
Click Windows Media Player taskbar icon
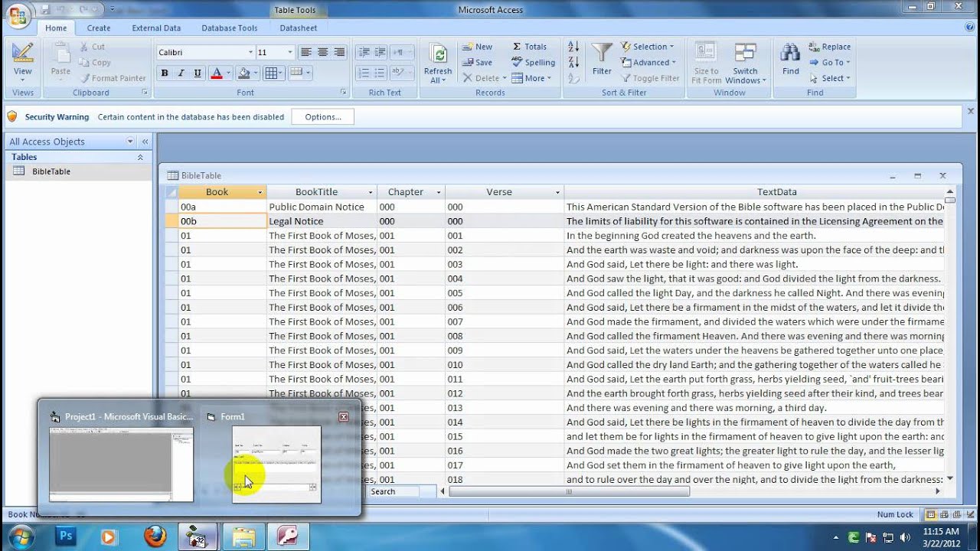pyautogui.click(x=108, y=536)
